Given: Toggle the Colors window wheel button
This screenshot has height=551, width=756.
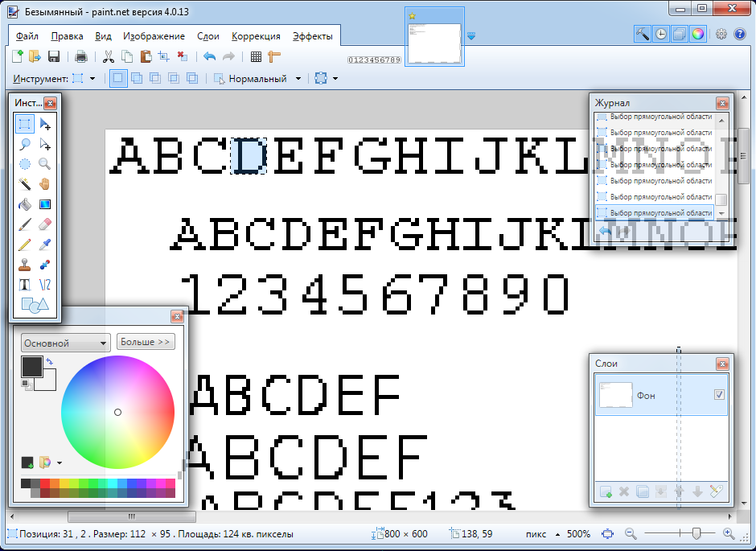Looking at the screenshot, I should (697, 34).
